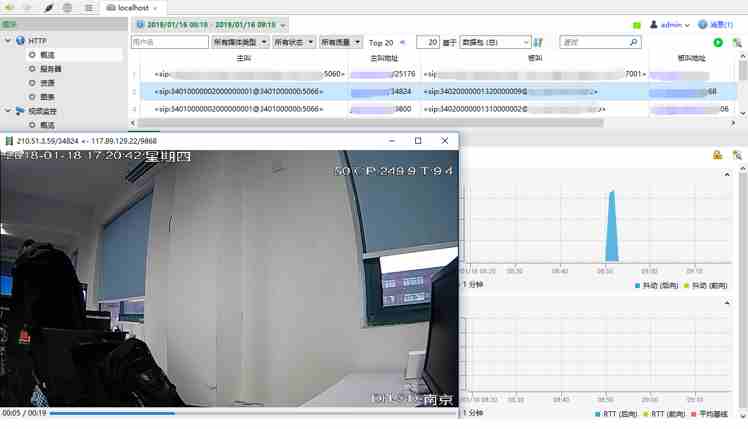Click the player window title bar icon
The width and height of the screenshot is (748, 429).
click(x=9, y=141)
